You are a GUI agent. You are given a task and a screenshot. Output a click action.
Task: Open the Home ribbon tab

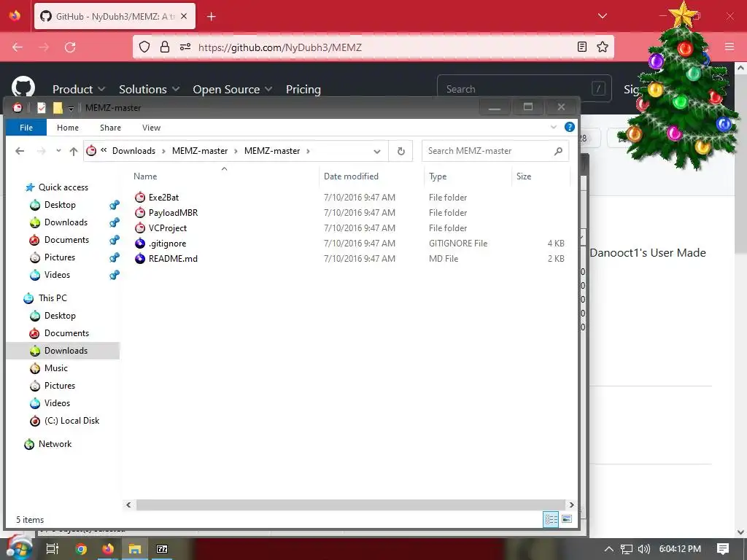tap(68, 128)
